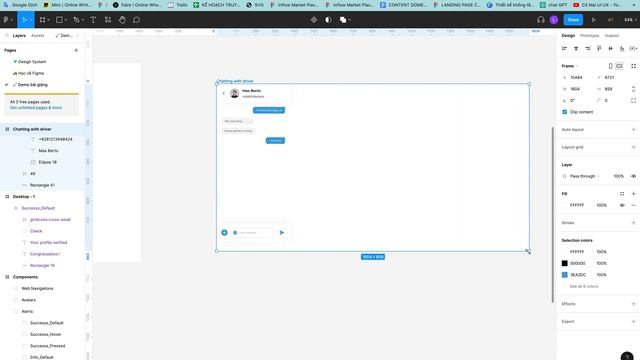640x360 pixels.
Task: Open Frame type dropdown
Action: coord(570,66)
